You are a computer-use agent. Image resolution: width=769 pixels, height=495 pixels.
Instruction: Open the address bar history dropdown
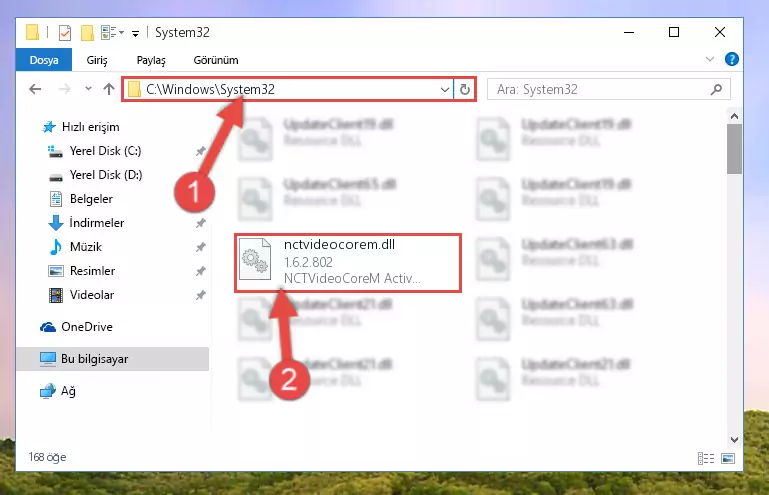[445, 90]
